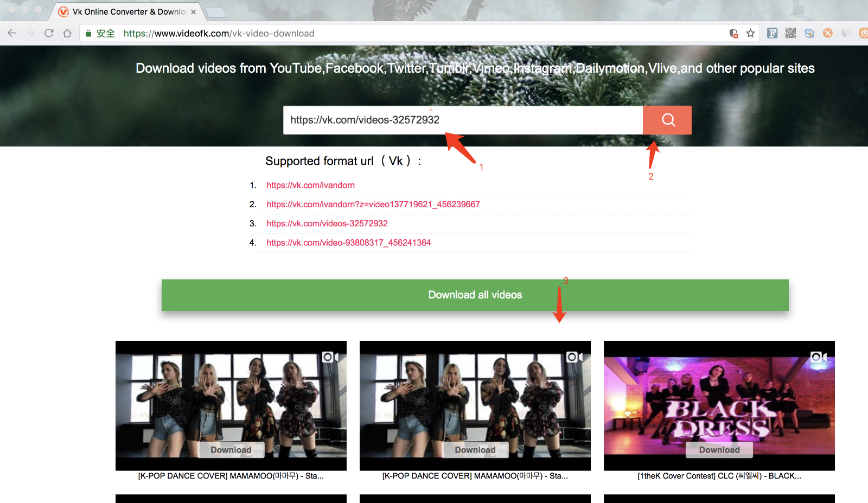Viewport: 868px width, 503px height.
Task: Select the Vk Online Converter browser tab
Action: 129,12
